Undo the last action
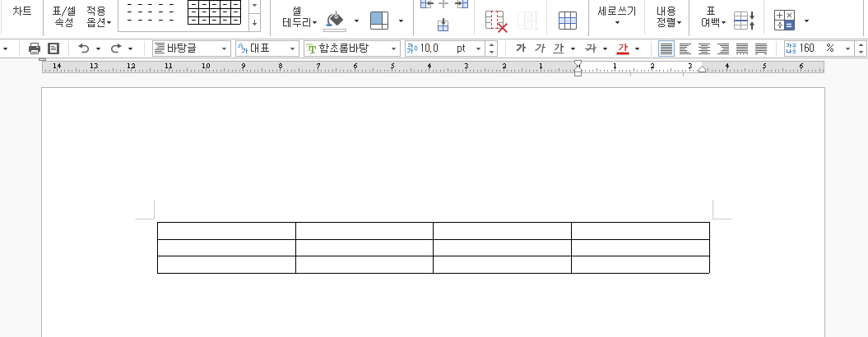 click(x=84, y=48)
